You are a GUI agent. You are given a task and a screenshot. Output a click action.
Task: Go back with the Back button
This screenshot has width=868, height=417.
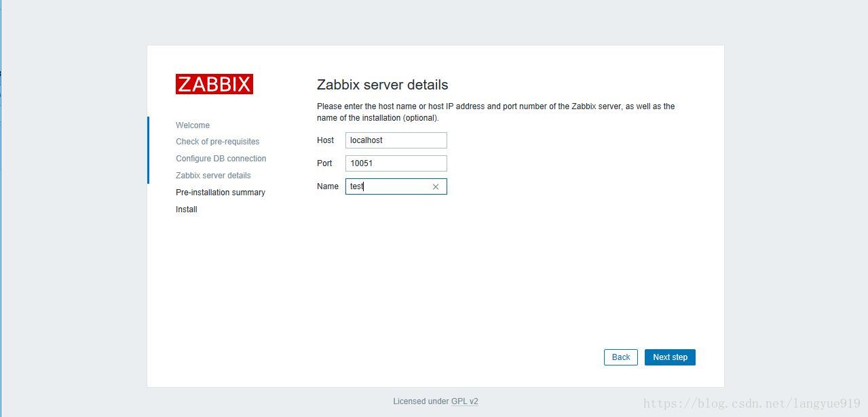[621, 357]
